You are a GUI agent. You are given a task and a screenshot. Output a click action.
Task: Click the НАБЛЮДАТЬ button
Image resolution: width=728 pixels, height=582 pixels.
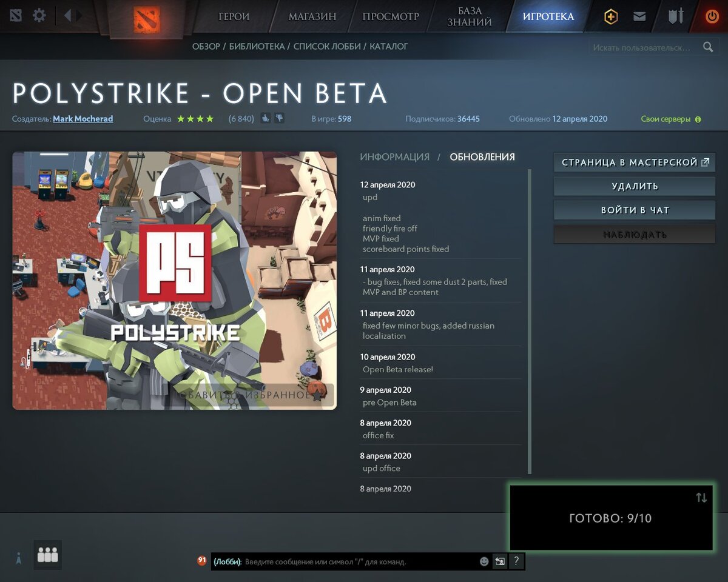coord(635,234)
